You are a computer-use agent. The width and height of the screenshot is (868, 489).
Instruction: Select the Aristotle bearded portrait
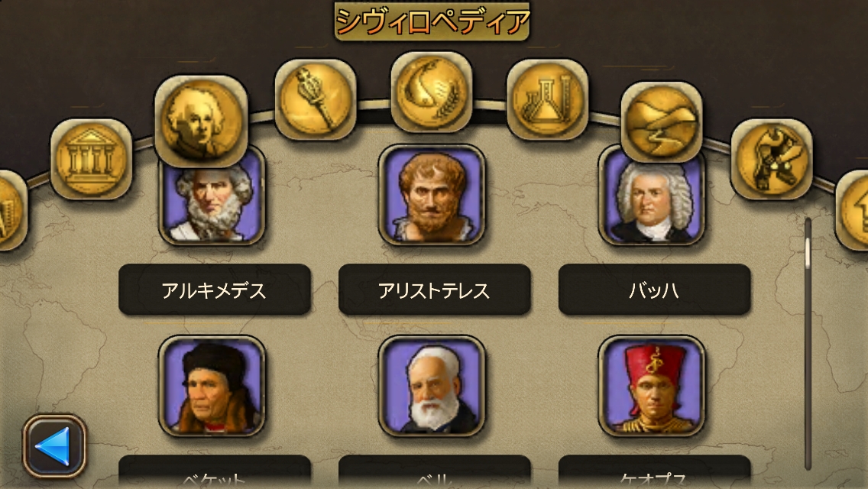[432, 195]
